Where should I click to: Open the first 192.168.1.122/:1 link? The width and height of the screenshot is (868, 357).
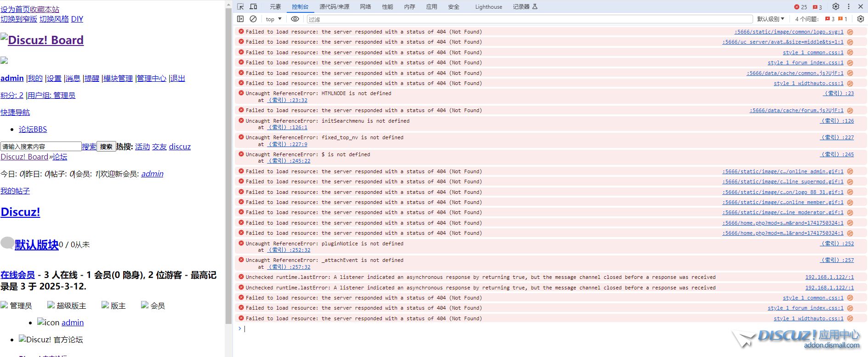[x=829, y=277]
